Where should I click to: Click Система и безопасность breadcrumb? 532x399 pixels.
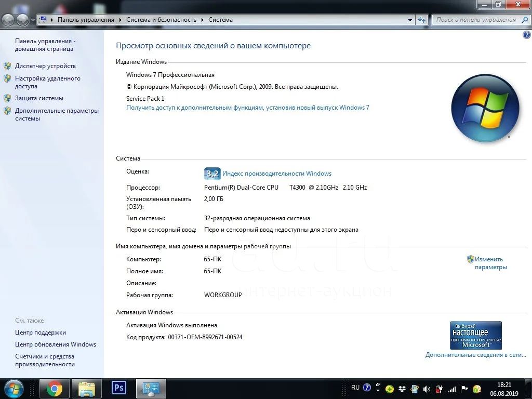coord(161,20)
